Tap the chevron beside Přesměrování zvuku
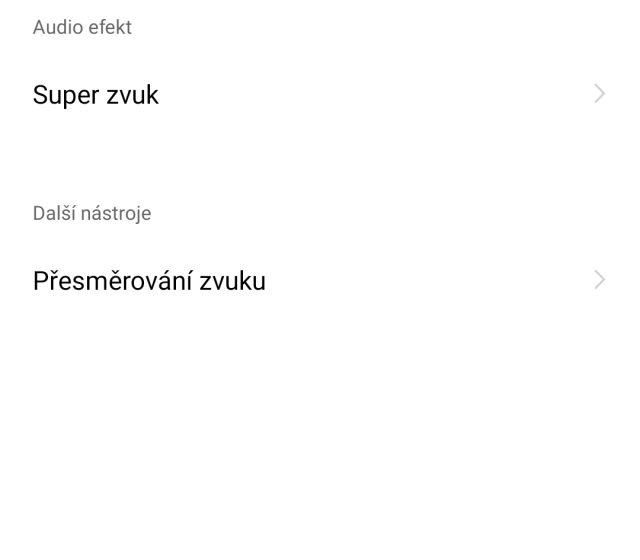 click(599, 280)
